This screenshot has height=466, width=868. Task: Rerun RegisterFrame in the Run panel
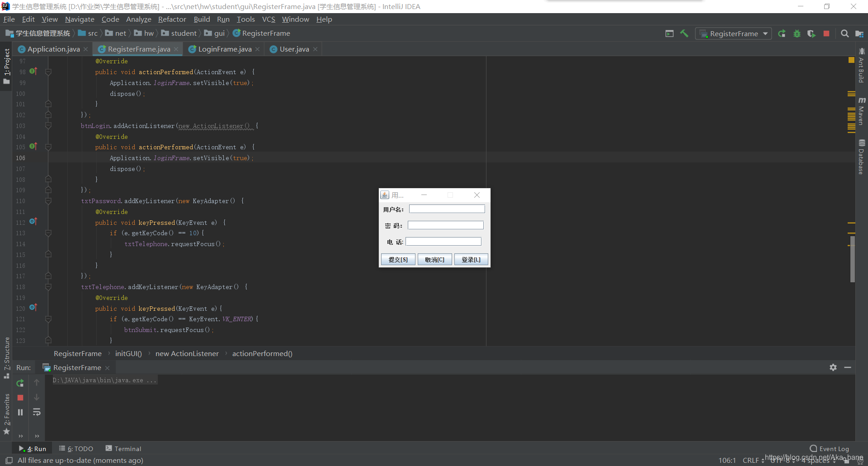pyautogui.click(x=20, y=383)
